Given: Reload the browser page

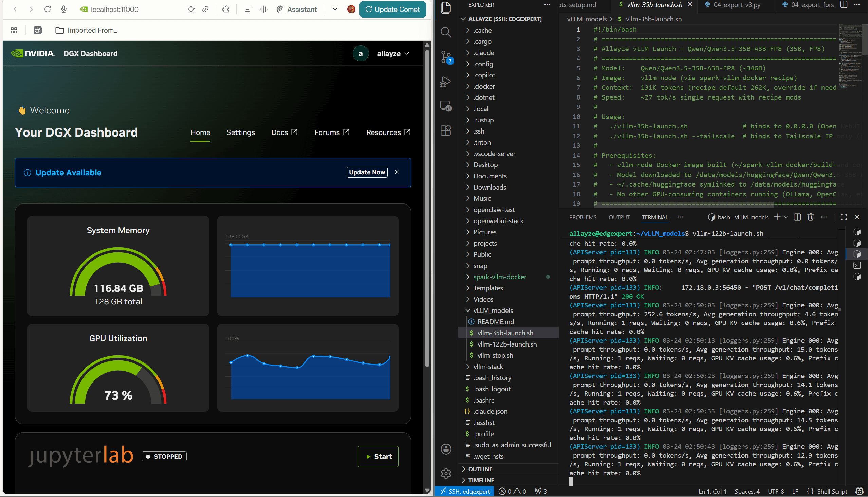Looking at the screenshot, I should (x=48, y=9).
